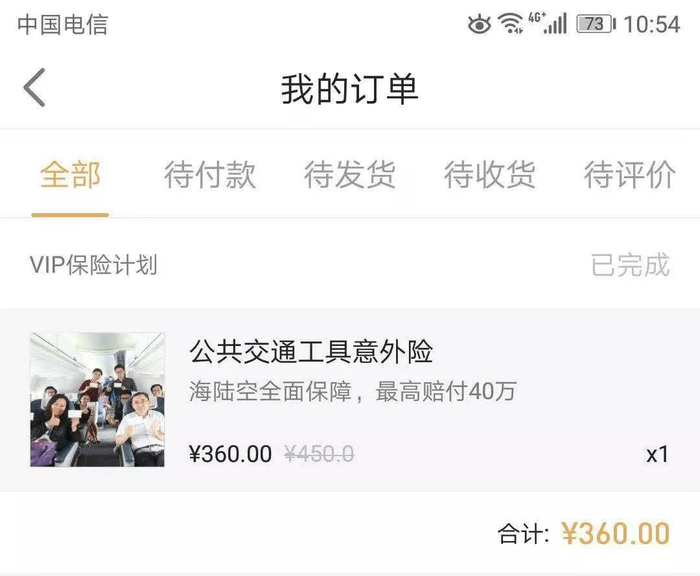The width and height of the screenshot is (700, 576).
Task: Tap the 海陆空全面保障 description text
Action: (352, 391)
